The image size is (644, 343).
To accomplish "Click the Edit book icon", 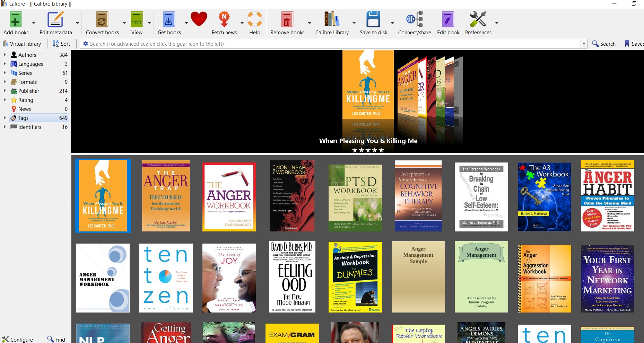I will pos(448,19).
